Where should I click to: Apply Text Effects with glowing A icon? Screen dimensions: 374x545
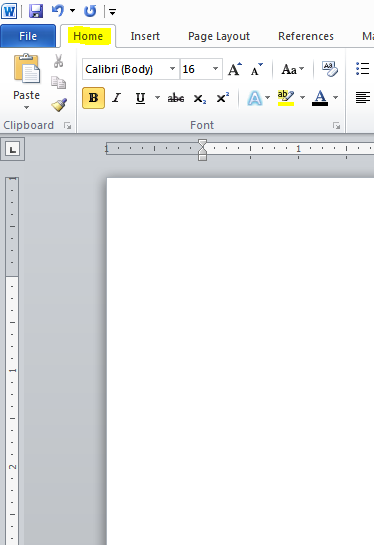pos(255,98)
